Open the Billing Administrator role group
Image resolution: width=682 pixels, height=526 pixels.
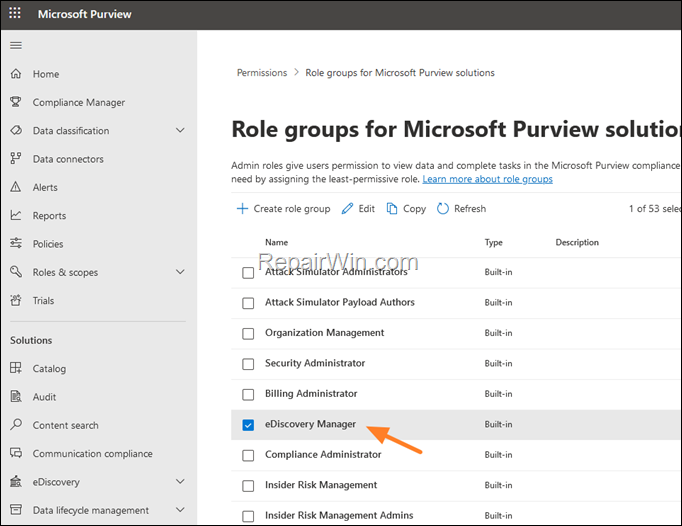[x=311, y=394]
